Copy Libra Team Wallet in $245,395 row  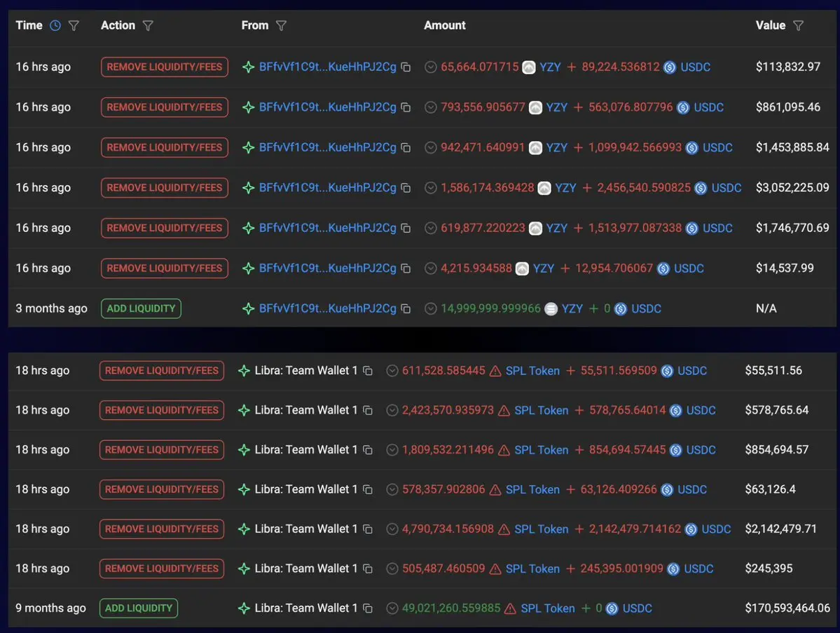[368, 569]
